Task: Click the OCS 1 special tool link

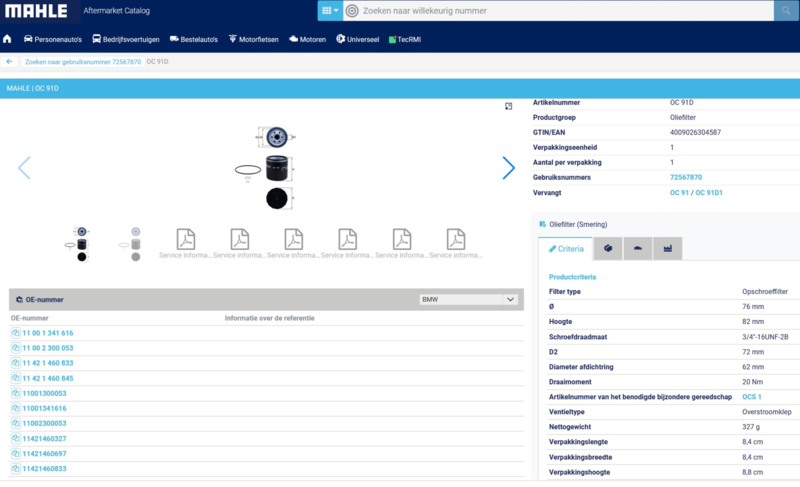Action: click(751, 397)
